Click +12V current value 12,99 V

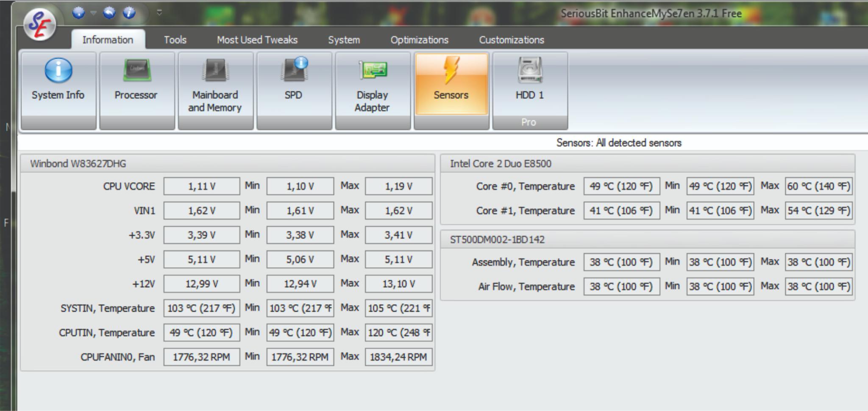(202, 284)
